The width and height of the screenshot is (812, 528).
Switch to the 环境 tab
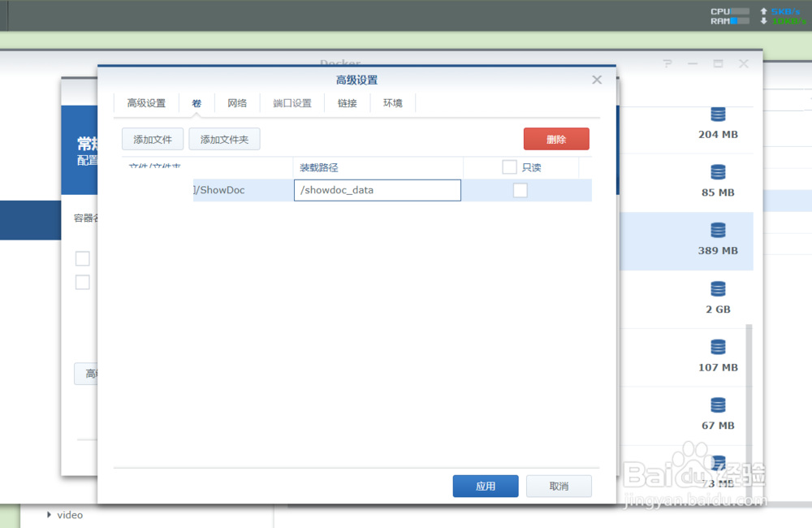[392, 103]
